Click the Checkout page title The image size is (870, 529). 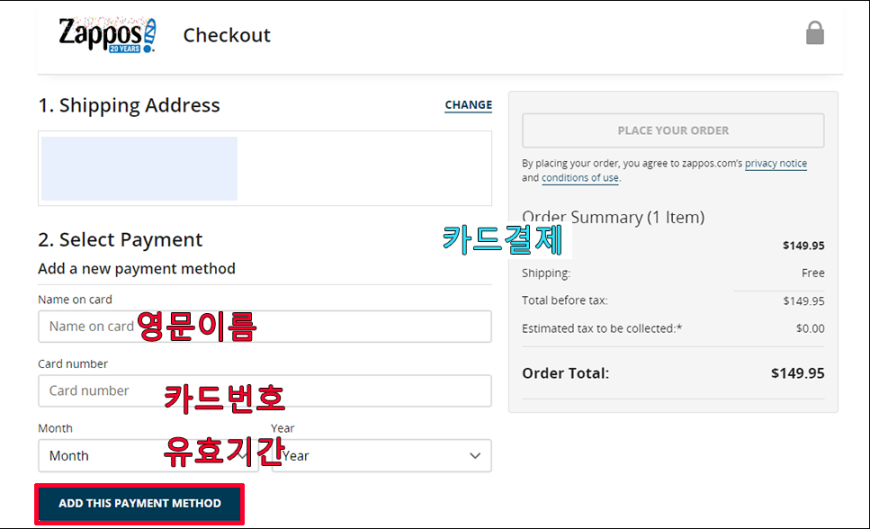(227, 35)
